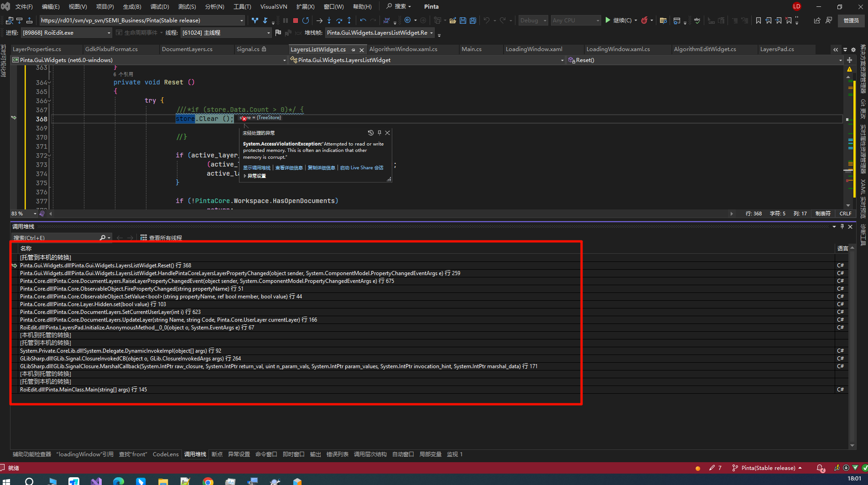
Task: Click the Navigate Backward circle arrow icon
Action: 408,21
